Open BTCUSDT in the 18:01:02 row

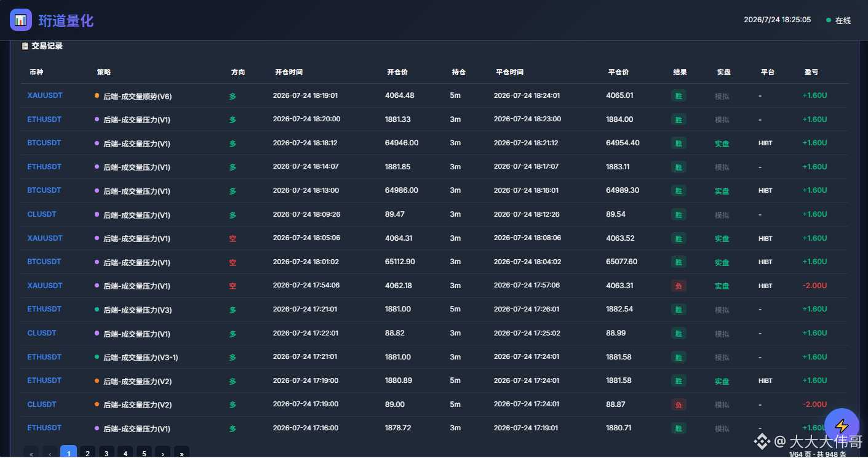pos(44,262)
